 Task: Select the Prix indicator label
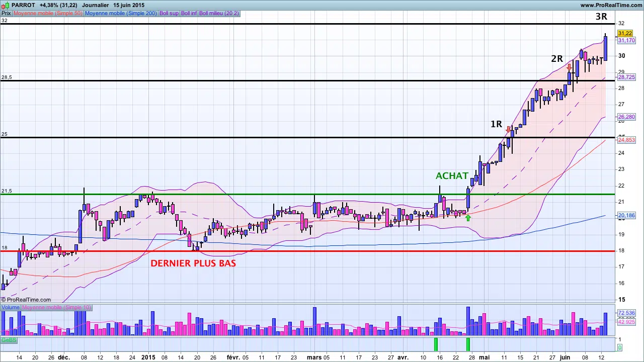pyautogui.click(x=6, y=13)
